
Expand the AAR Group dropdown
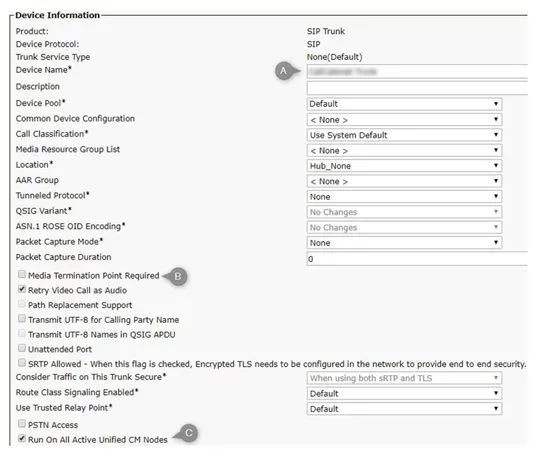tap(404, 181)
